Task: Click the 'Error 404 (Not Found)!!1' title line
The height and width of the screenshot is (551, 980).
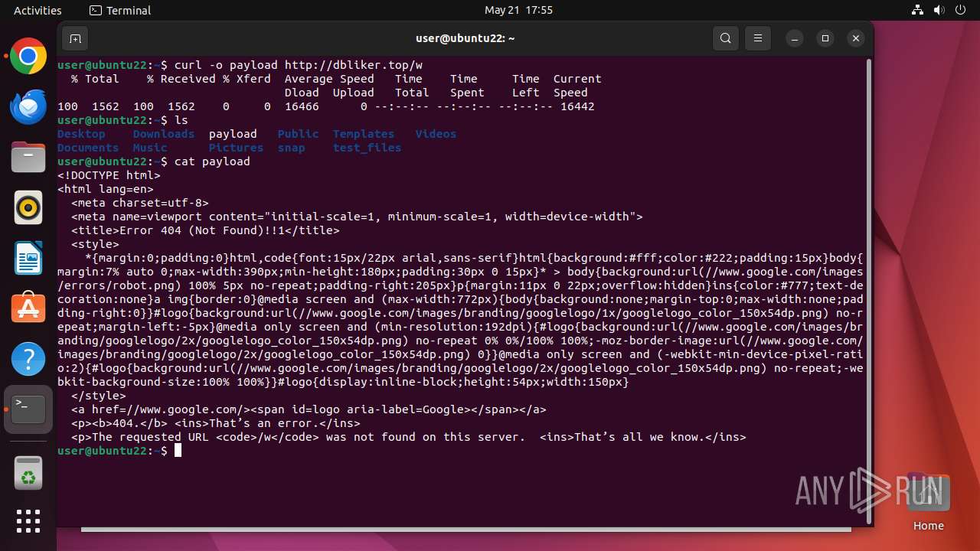Action: [205, 230]
